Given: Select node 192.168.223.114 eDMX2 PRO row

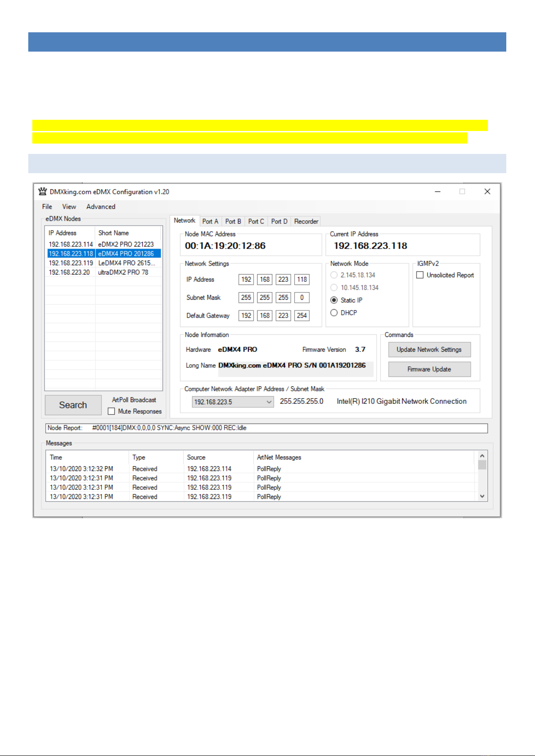Looking at the screenshot, I should pyautogui.click(x=104, y=244).
